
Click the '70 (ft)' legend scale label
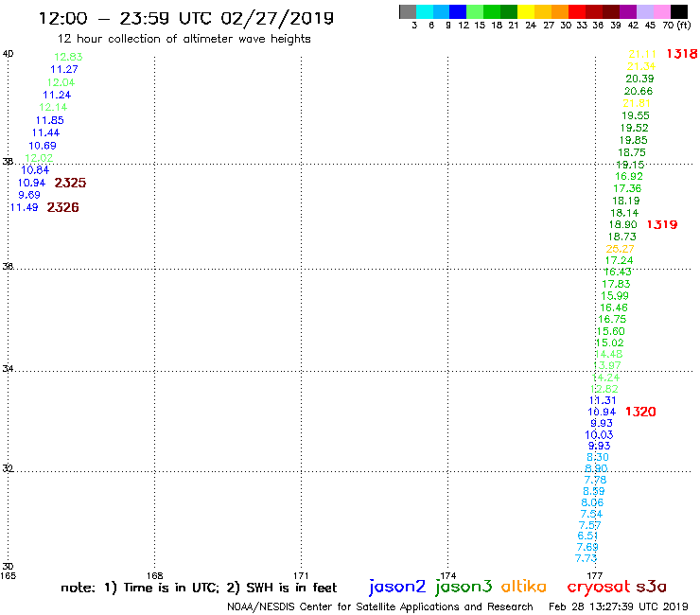[x=676, y=26]
